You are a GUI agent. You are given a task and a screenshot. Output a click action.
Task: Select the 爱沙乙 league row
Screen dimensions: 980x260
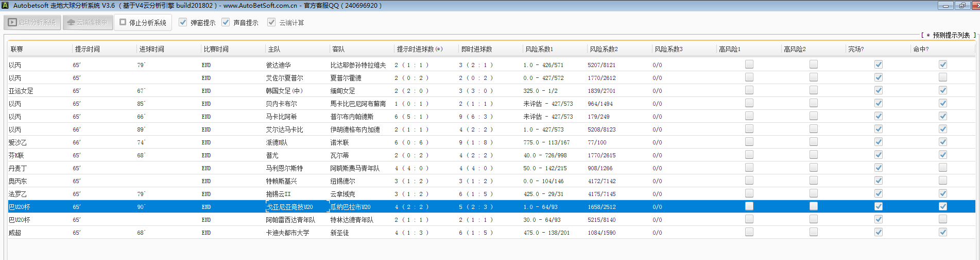pos(18,142)
